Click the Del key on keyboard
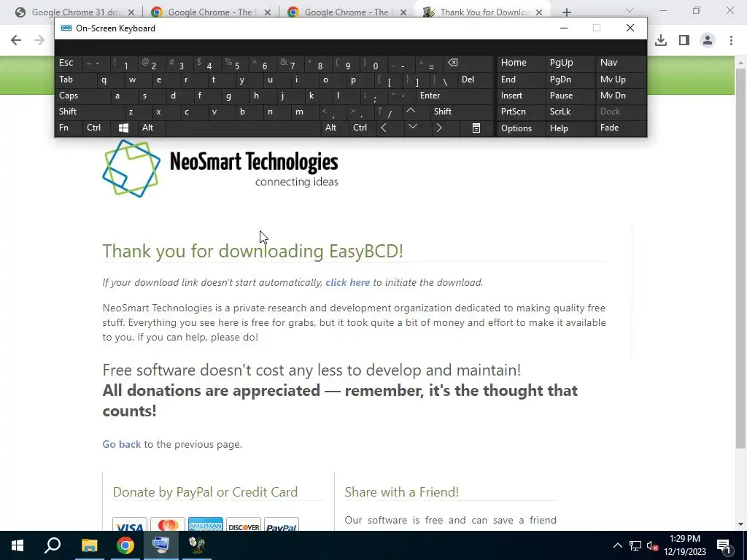This screenshot has width=747, height=560. 475,80
